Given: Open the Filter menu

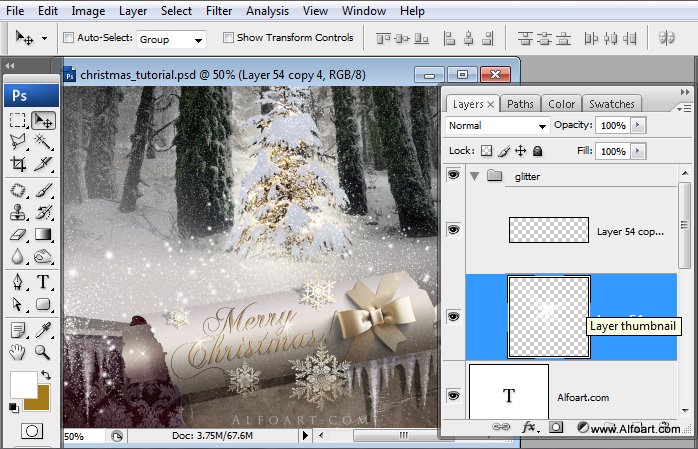Looking at the screenshot, I should pos(219,11).
